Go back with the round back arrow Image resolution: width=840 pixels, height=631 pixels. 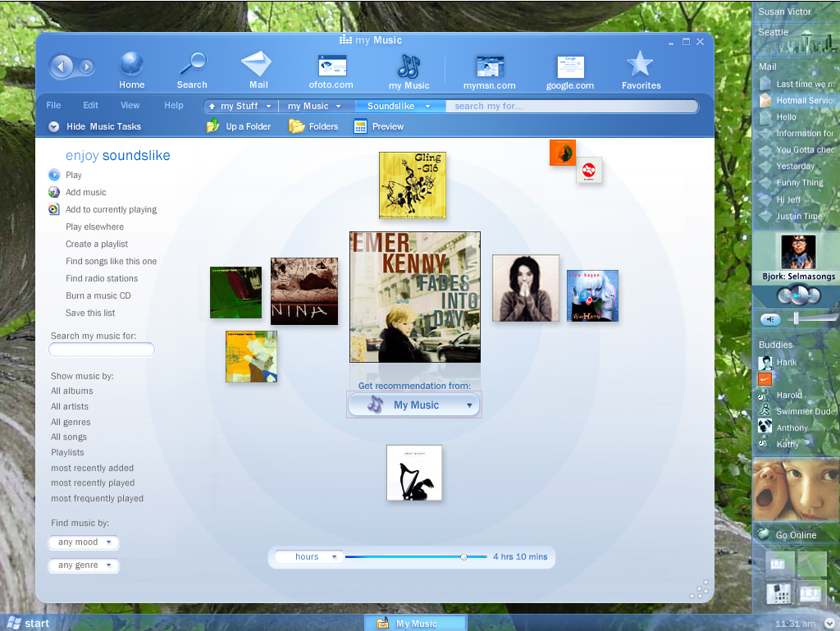61,67
